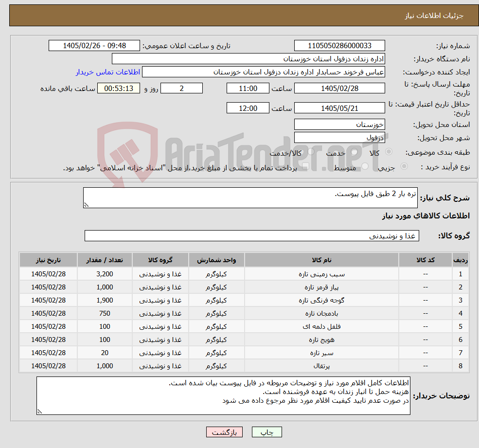Click the پرتقال item name
Image resolution: width=479 pixels, height=448 pixels.
click(x=321, y=366)
